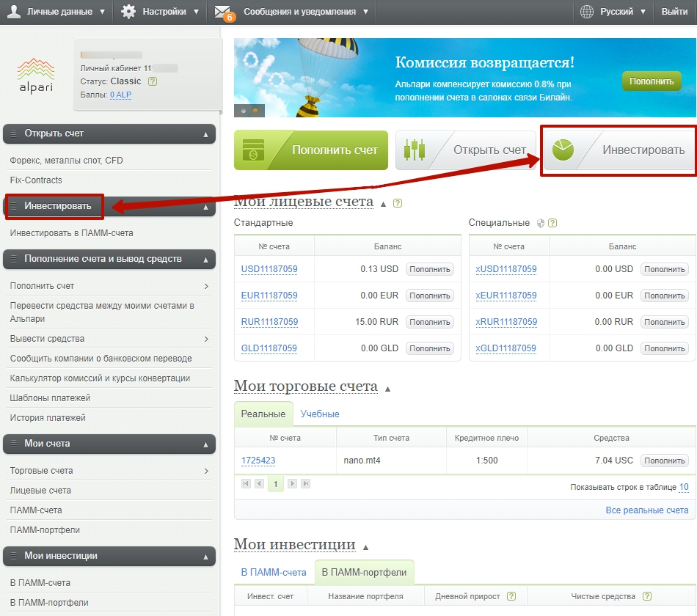Click the globe language icon
This screenshot has height=616, width=697.
[586, 12]
